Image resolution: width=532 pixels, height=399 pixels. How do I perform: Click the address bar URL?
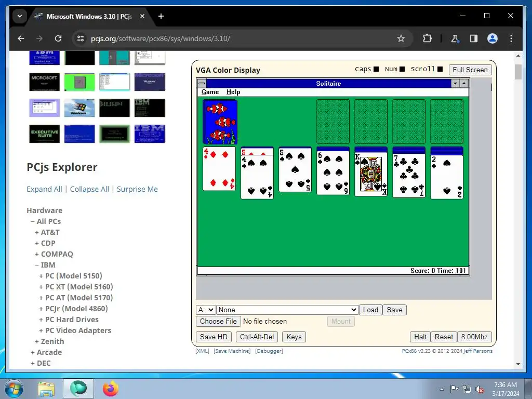pos(161,38)
